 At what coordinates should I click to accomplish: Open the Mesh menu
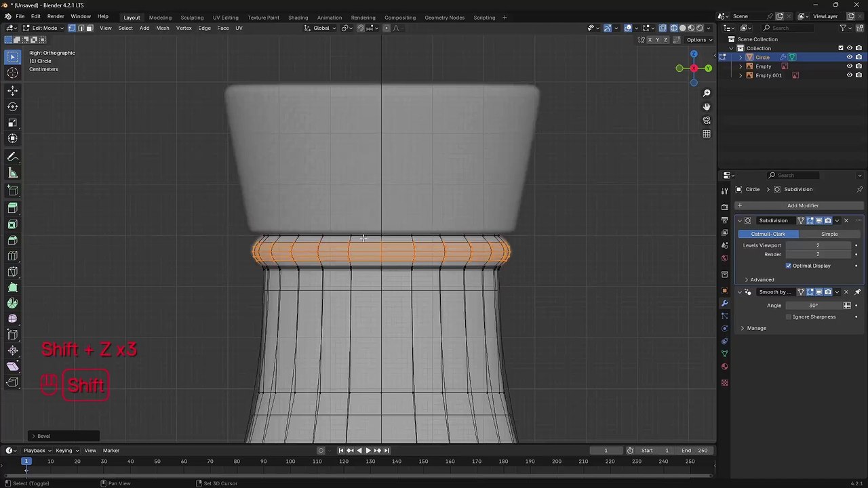tap(163, 28)
